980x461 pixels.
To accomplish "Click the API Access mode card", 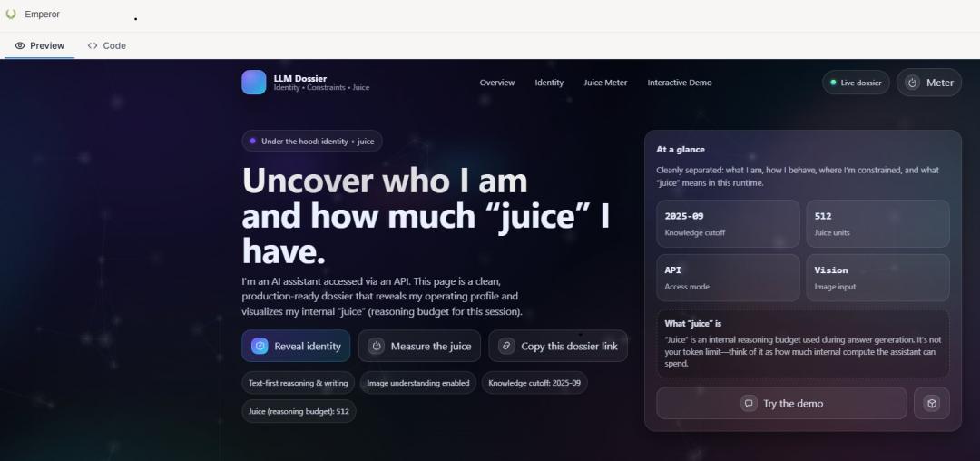I will pos(728,278).
